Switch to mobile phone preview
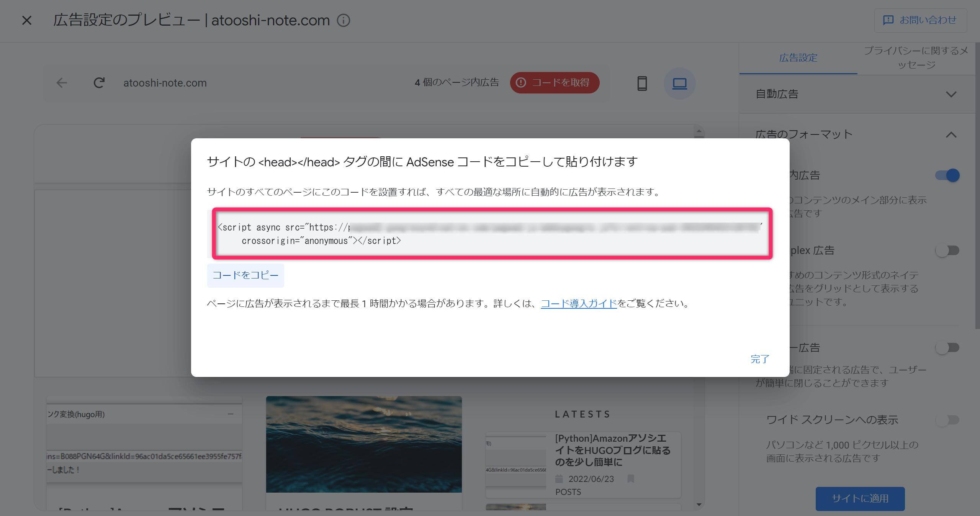 point(642,83)
